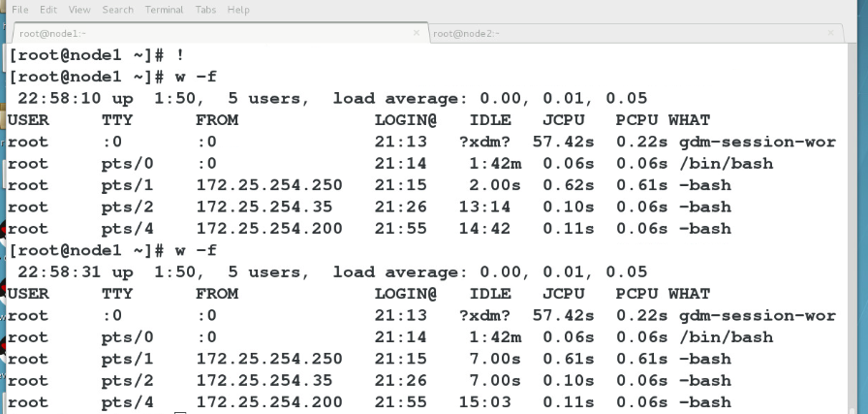Select the 15:03 idle value
Image resolution: width=868 pixels, height=414 pixels.
[484, 401]
